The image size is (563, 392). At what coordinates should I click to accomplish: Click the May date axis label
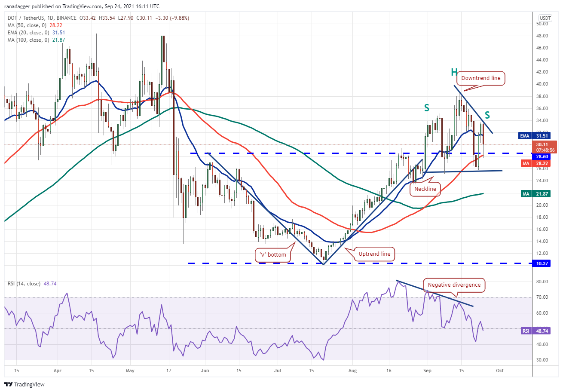tap(131, 370)
